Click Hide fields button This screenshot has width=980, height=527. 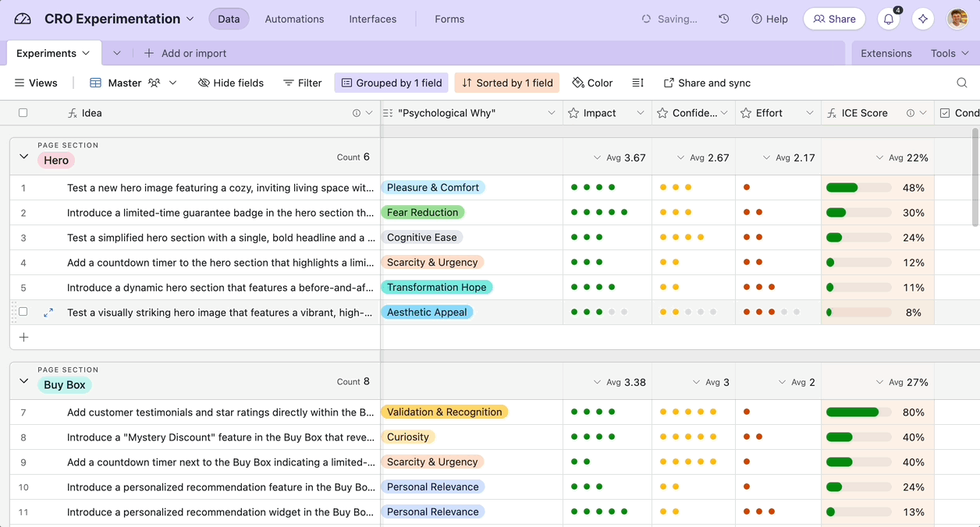tap(231, 83)
